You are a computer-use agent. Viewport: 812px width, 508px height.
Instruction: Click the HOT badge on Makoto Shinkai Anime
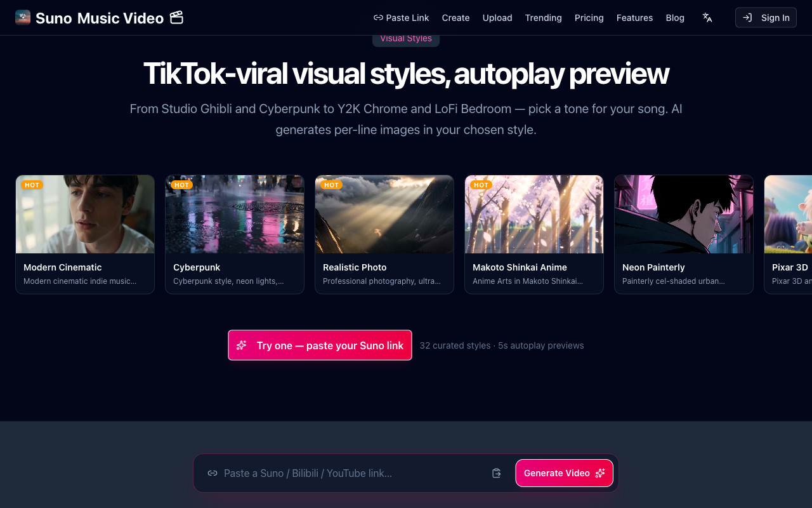click(x=481, y=185)
